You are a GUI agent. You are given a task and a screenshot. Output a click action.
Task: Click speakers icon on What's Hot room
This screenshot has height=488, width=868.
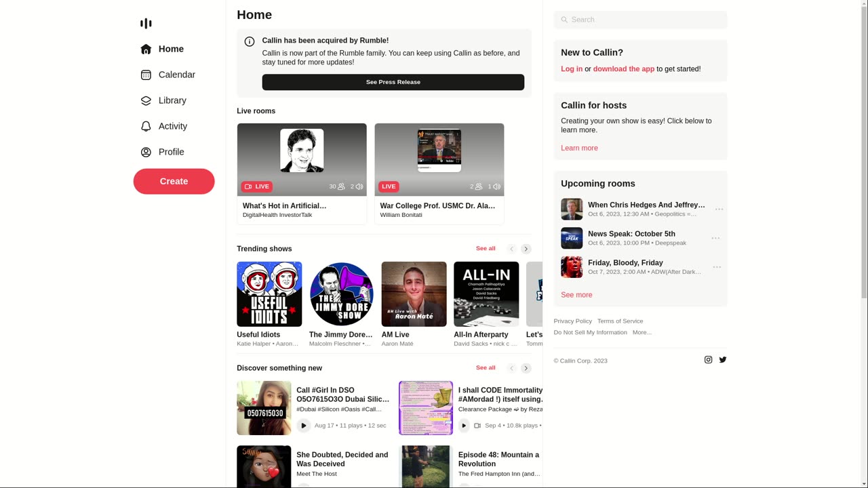359,186
